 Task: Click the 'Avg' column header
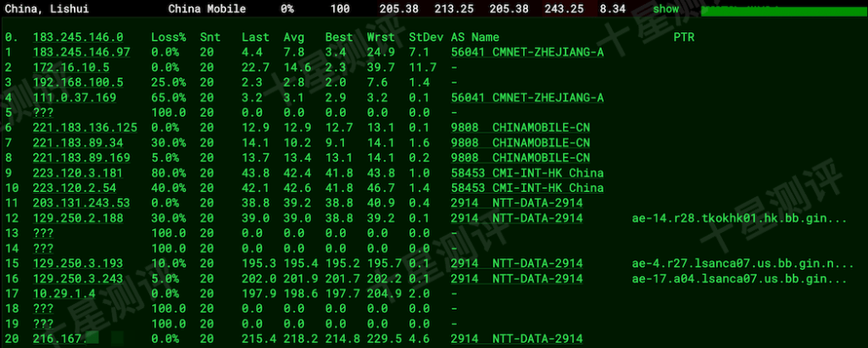tap(294, 37)
